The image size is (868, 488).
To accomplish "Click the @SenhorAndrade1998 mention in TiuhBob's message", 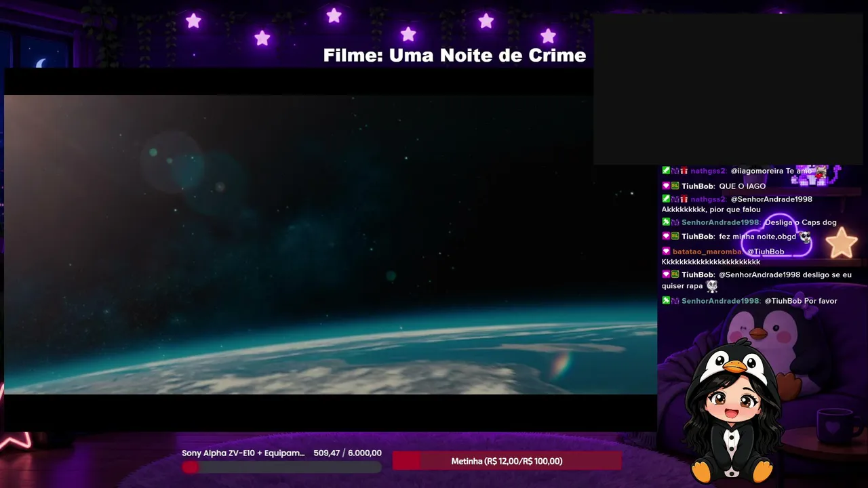I will [x=759, y=274].
